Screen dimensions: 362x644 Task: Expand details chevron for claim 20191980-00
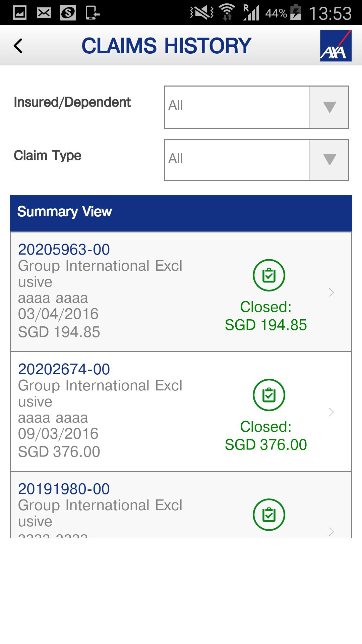[x=331, y=531]
